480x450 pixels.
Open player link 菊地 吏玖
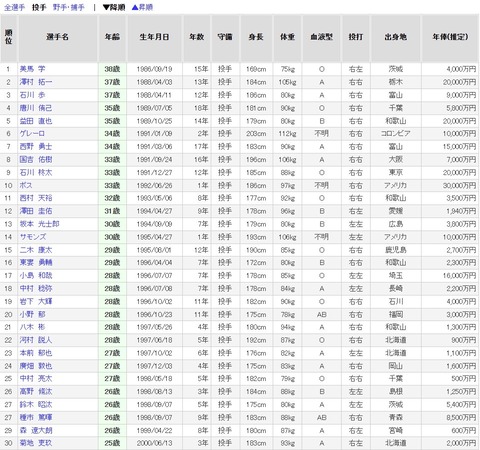point(36,443)
